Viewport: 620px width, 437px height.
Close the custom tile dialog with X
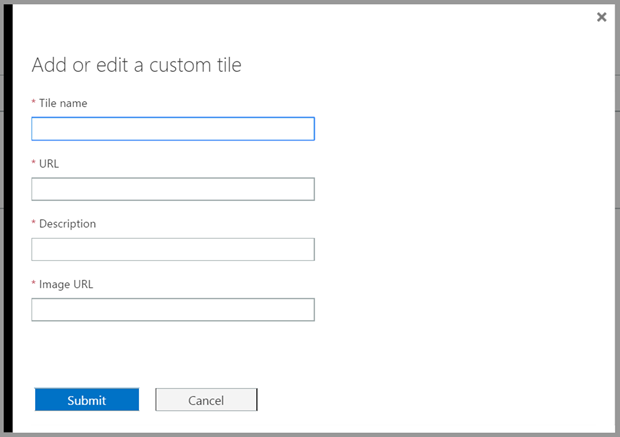point(601,17)
